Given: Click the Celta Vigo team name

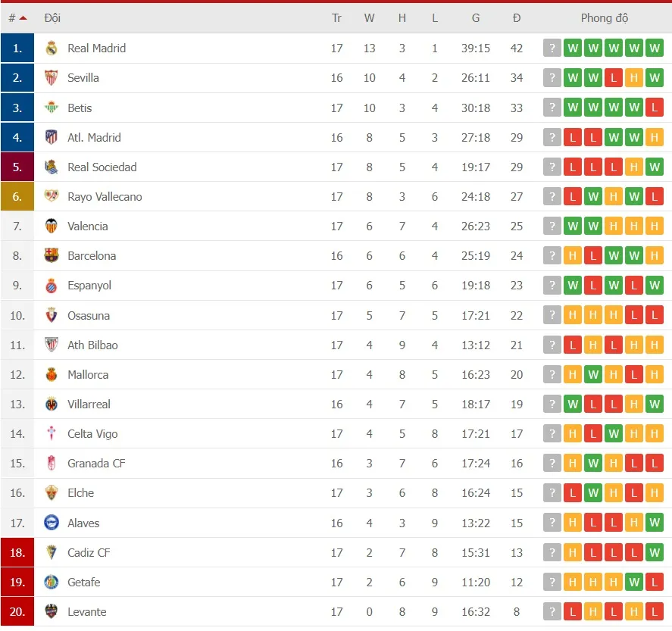Looking at the screenshot, I should coord(92,434).
